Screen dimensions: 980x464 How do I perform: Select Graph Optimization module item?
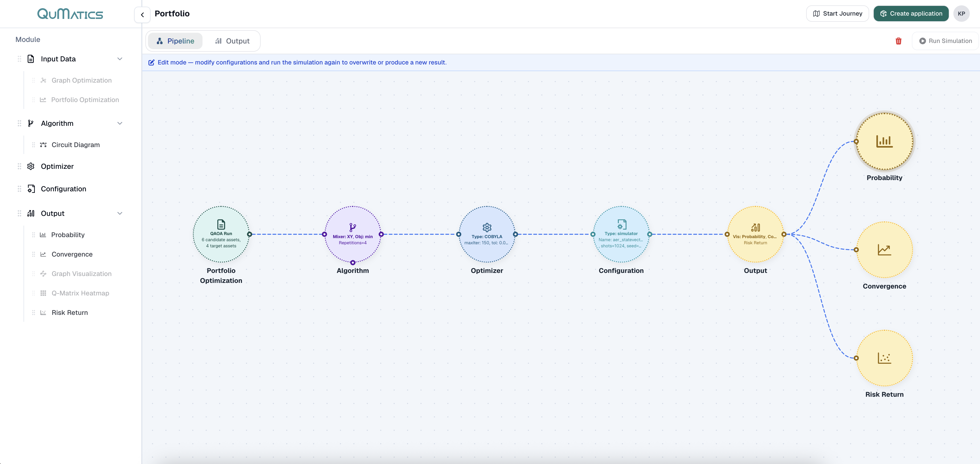coord(81,81)
